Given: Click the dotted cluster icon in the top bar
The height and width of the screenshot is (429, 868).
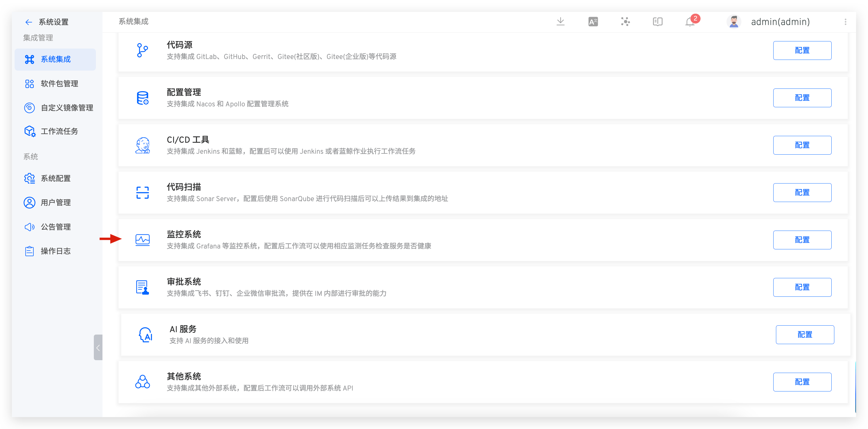Looking at the screenshot, I should tap(626, 21).
